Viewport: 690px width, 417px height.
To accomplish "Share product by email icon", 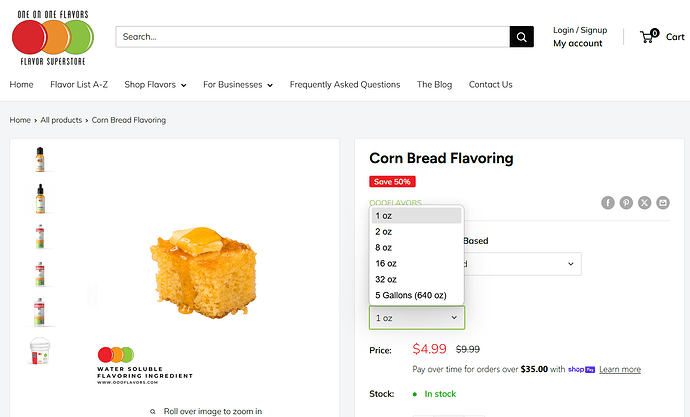I will [662, 202].
